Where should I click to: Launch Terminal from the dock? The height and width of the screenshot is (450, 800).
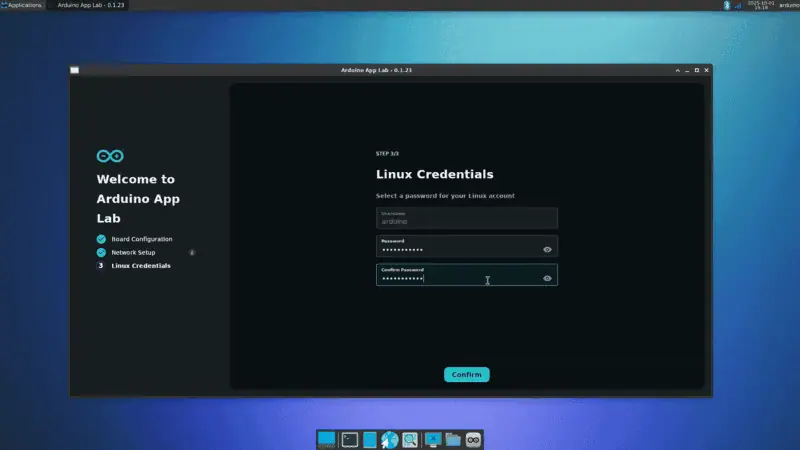click(349, 439)
